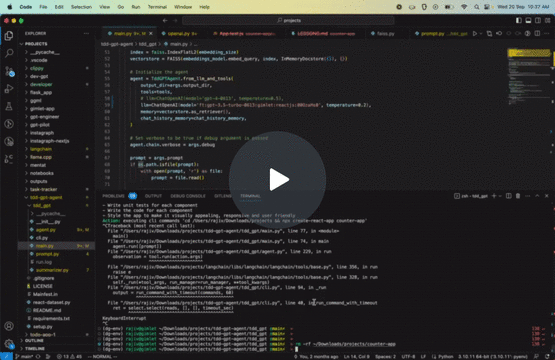This screenshot has width=555, height=360.
Task: Click Spaces: 2 indentation status item
Action: (x=385, y=356)
